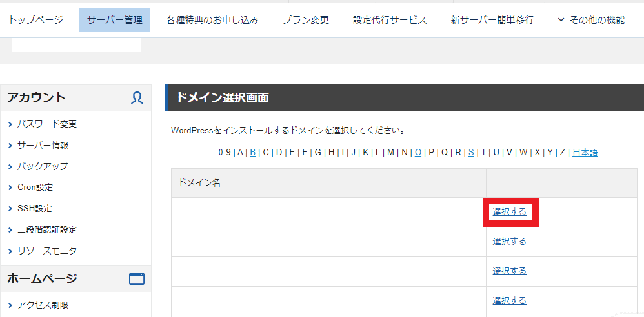644x317 pixels.
Task: Click 選択する in the fourth domain row
Action: tap(509, 301)
